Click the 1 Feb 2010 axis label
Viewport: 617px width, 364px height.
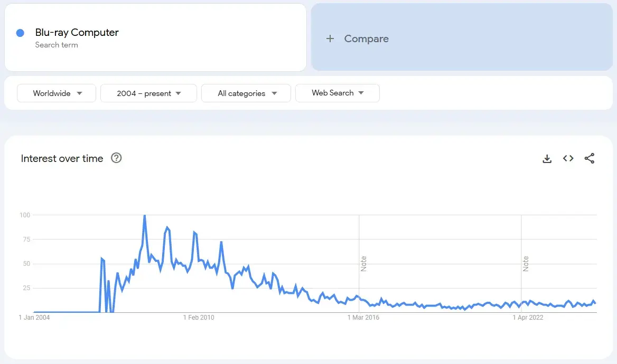click(x=199, y=318)
